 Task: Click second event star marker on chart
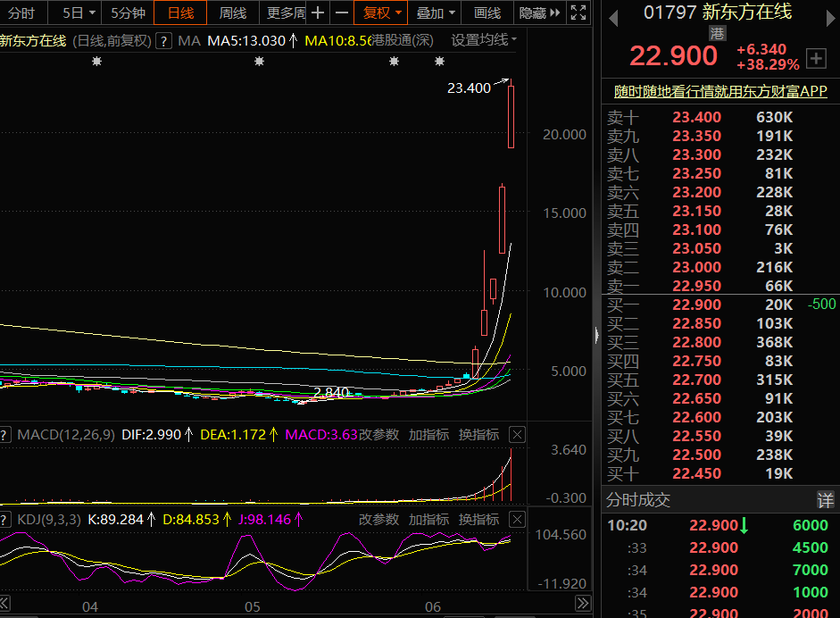(x=259, y=62)
